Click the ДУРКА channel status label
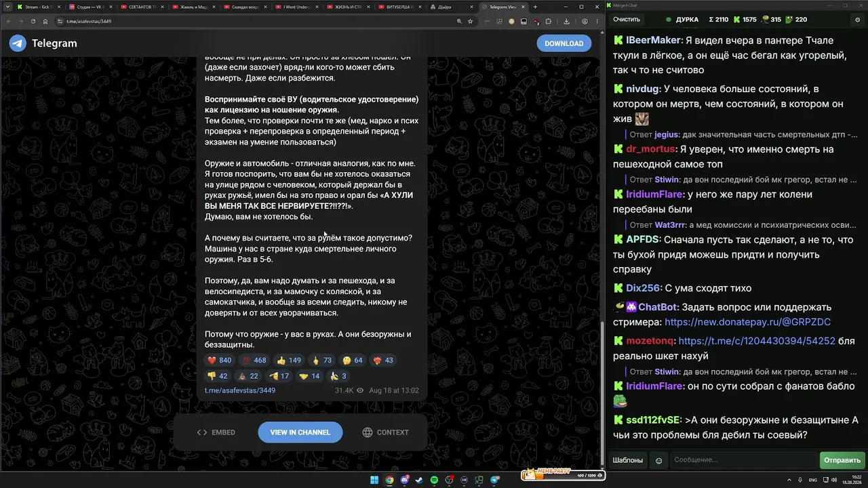Viewport: 868px width, 488px height. [x=688, y=20]
